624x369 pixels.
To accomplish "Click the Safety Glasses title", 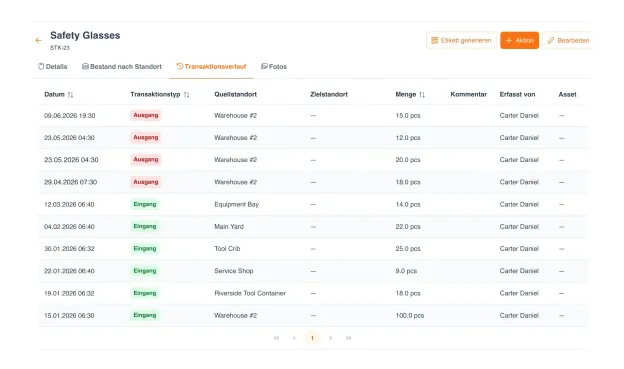I will coord(85,35).
